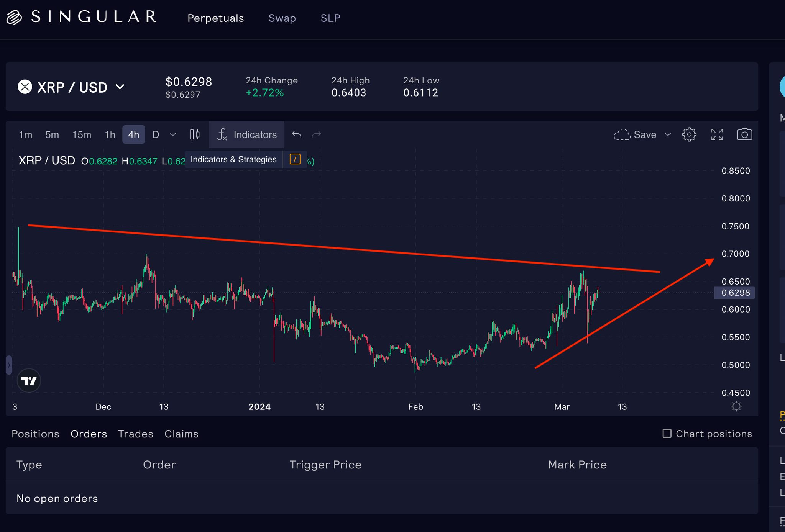Click the 0.7000 price axis label
Image resolution: width=785 pixels, height=532 pixels.
pos(735,254)
